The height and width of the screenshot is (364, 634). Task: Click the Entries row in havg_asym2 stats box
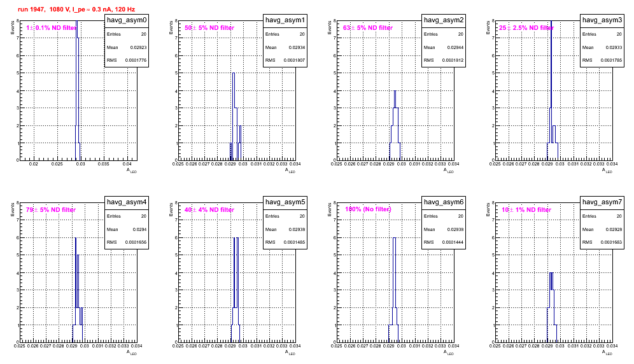click(x=444, y=34)
